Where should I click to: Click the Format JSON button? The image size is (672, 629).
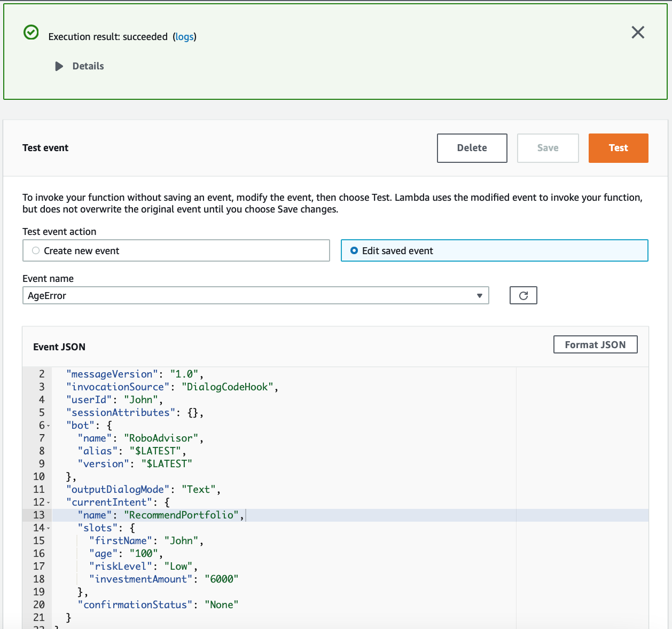(595, 345)
